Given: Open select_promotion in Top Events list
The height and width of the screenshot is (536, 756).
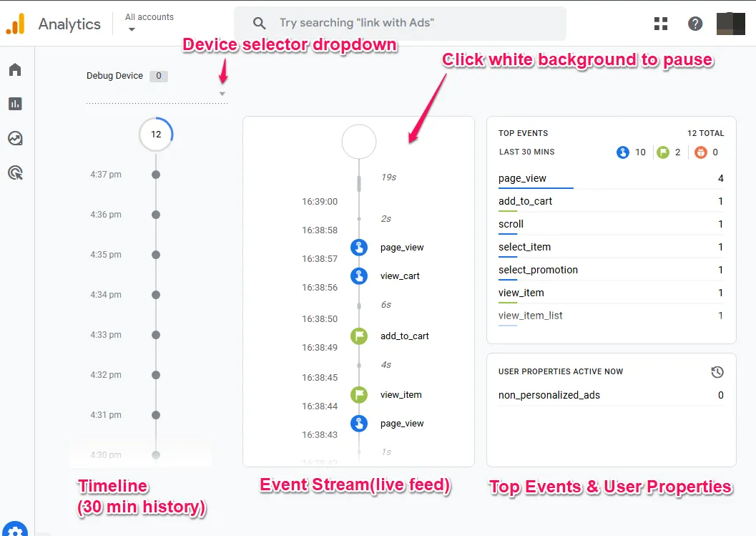Looking at the screenshot, I should 538,270.
